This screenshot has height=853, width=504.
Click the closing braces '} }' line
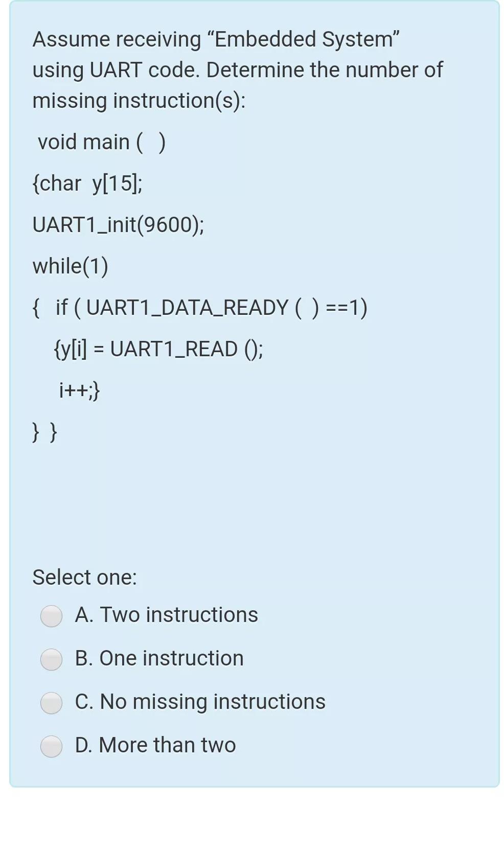point(44,432)
